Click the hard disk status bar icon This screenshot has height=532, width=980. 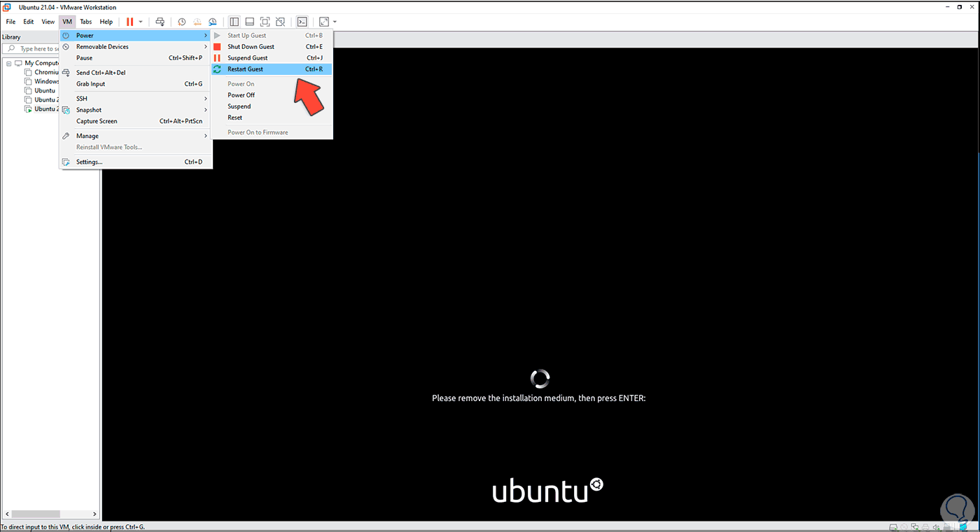(x=893, y=526)
